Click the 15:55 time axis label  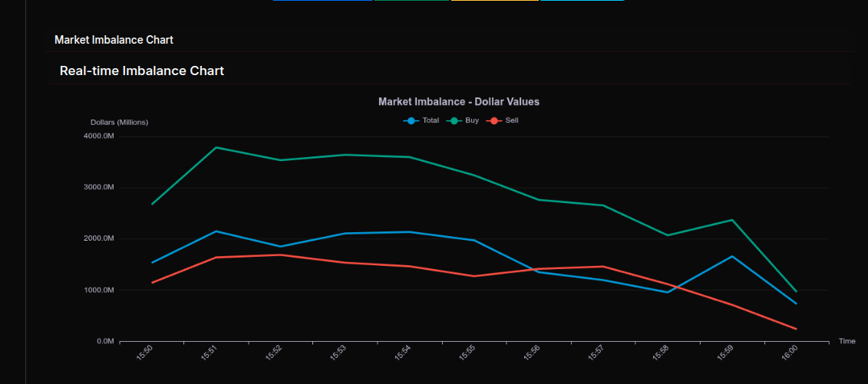coord(467,353)
